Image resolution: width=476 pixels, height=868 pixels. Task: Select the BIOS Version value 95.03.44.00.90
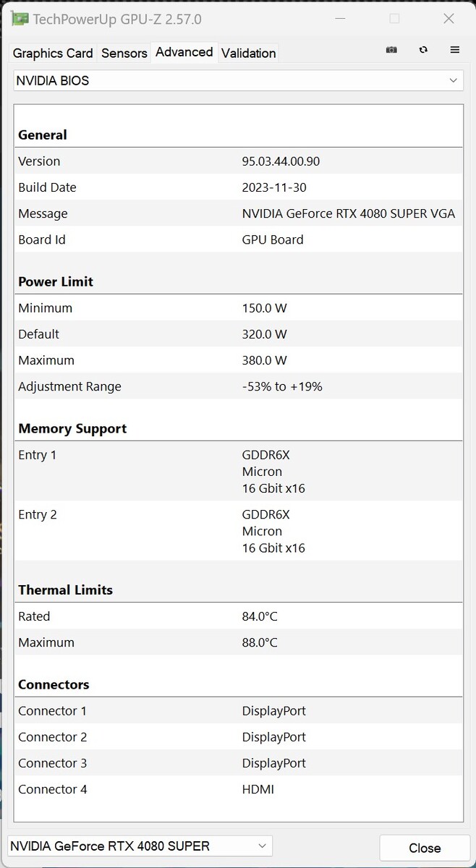(x=281, y=161)
